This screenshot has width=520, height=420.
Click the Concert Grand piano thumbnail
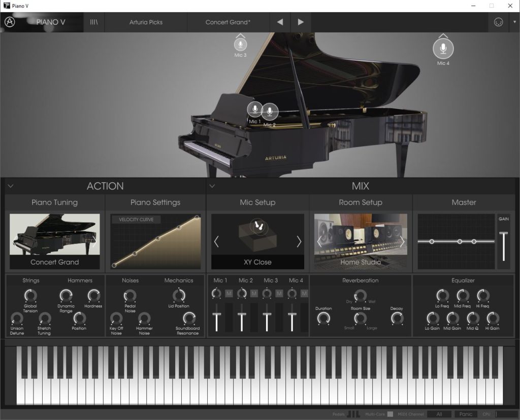pos(55,234)
